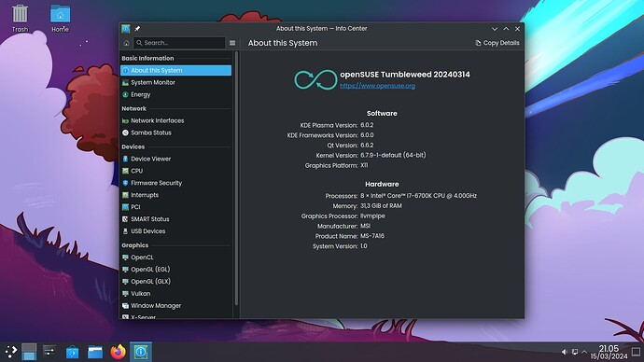Open the OpenCL page
The image size is (644, 362).
tap(175, 258)
